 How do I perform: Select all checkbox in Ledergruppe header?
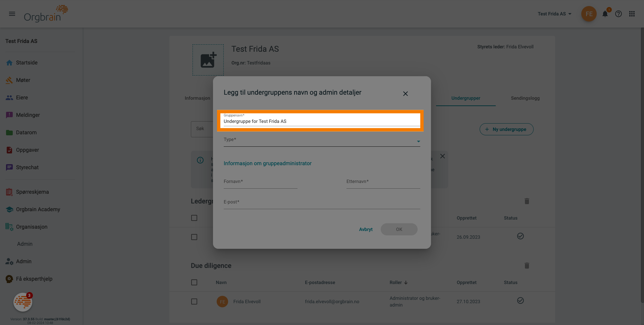click(x=194, y=218)
